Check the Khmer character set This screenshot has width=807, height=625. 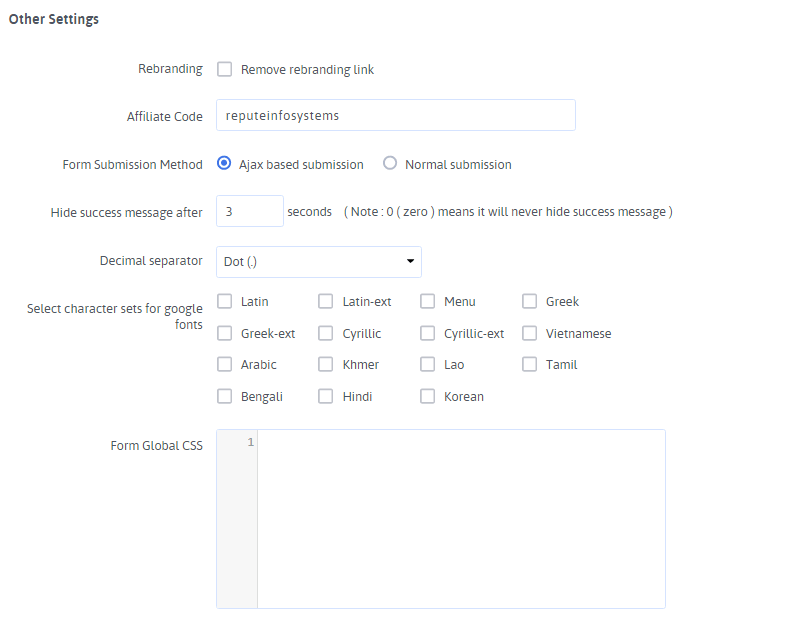[x=326, y=365]
